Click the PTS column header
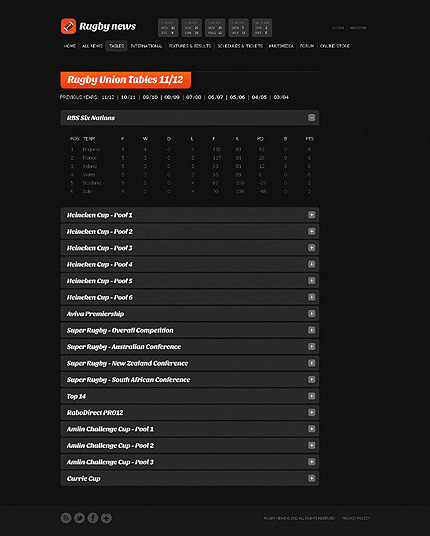The image size is (430, 536). click(309, 138)
